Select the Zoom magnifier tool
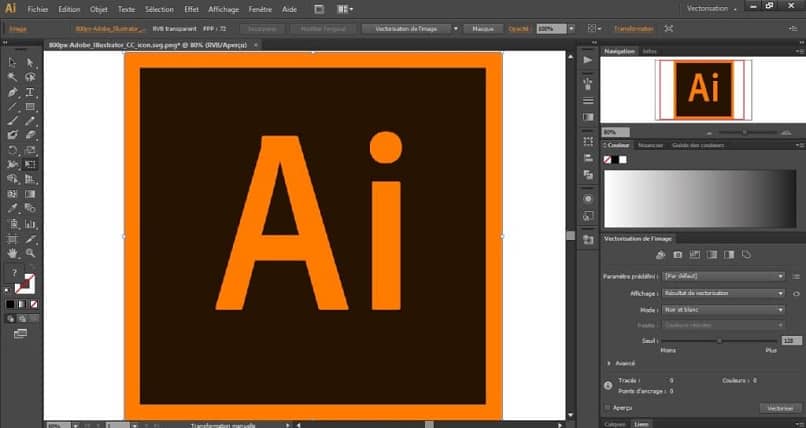The image size is (806, 428). [30, 253]
